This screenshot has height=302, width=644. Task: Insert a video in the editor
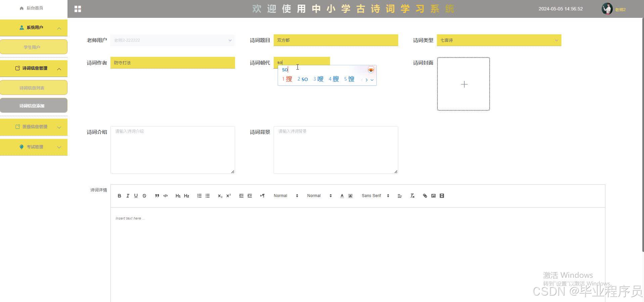[442, 196]
